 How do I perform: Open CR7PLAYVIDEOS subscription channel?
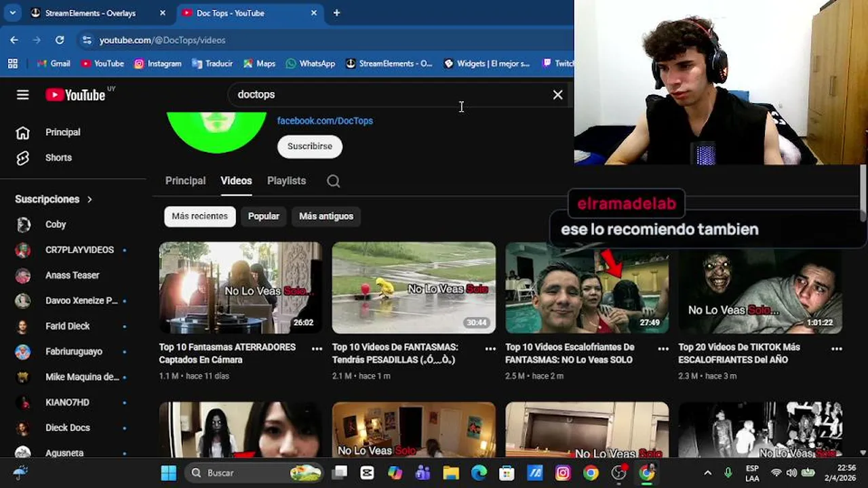79,249
